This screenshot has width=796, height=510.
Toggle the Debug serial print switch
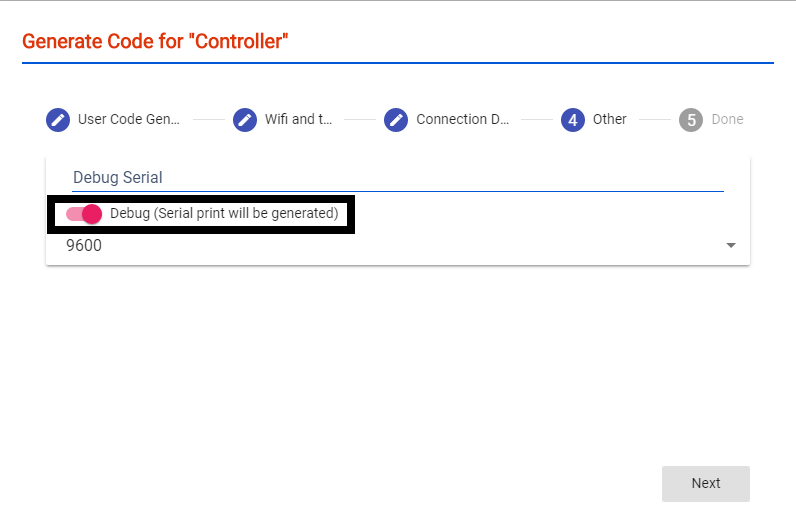tap(84, 214)
